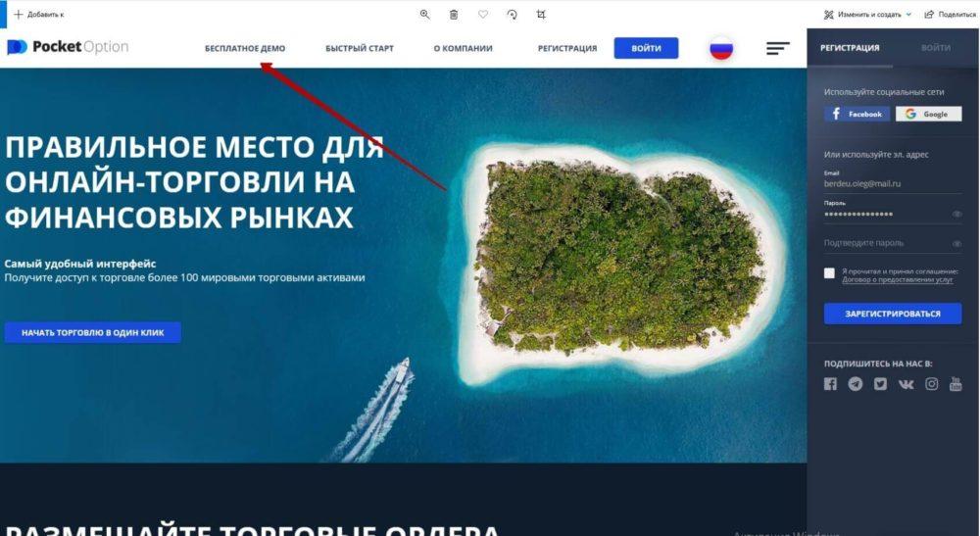Tick the agreement acceptance checkbox
Screen dimensions: 980x536
[x=829, y=273]
